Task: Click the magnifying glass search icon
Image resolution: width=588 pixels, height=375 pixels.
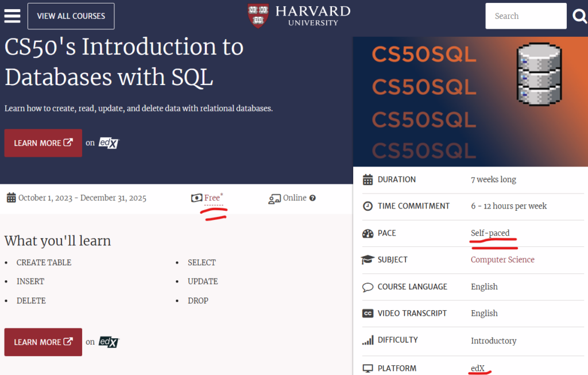Action: coord(580,16)
